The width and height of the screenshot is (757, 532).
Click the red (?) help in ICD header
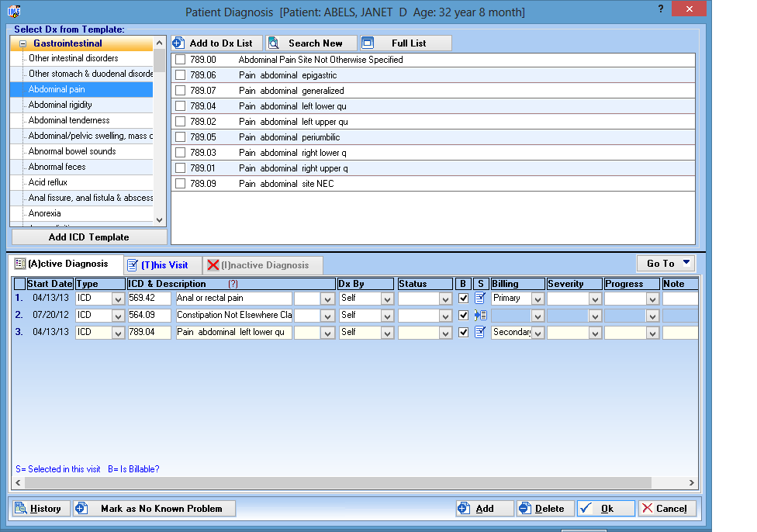point(233,284)
